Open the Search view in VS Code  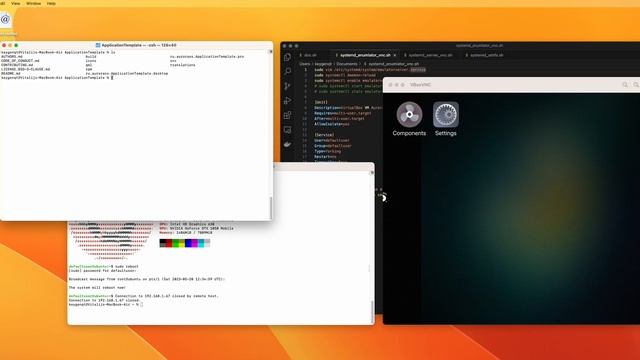(287, 71)
